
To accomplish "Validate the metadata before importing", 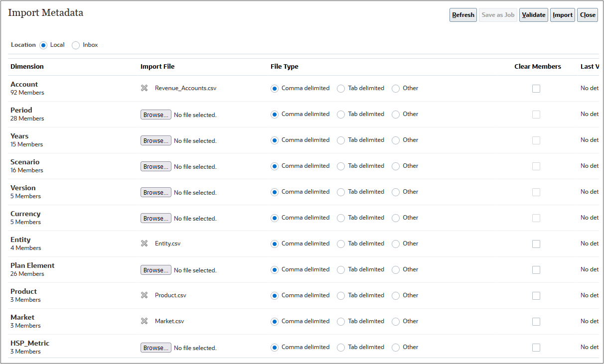I will click(x=533, y=14).
